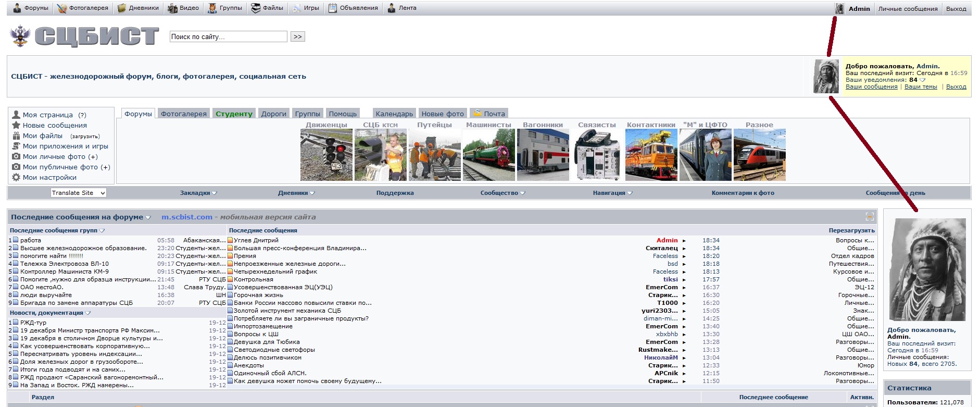The height and width of the screenshot is (407, 980).
Task: Click the gear icon beside Мои настройки
Action: coord(16,177)
